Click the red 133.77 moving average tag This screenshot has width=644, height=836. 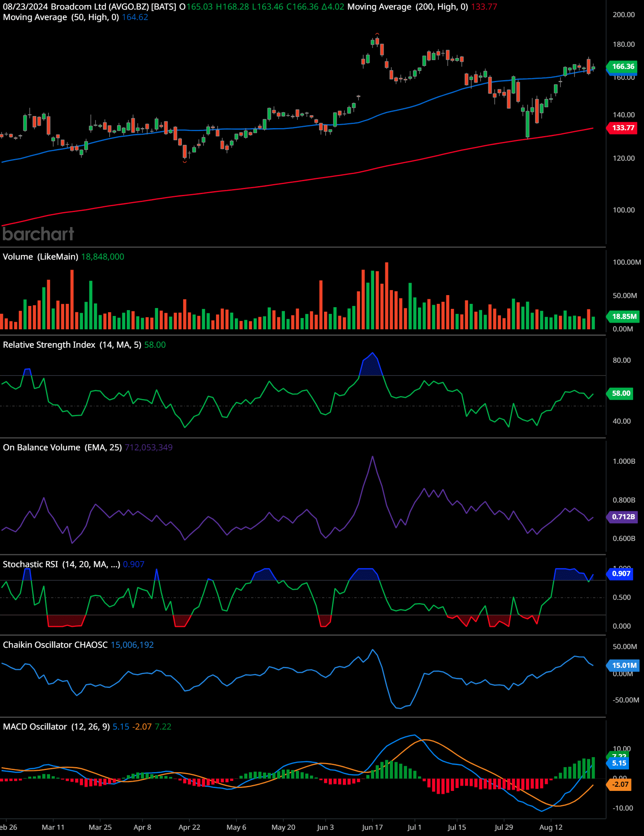coord(623,128)
